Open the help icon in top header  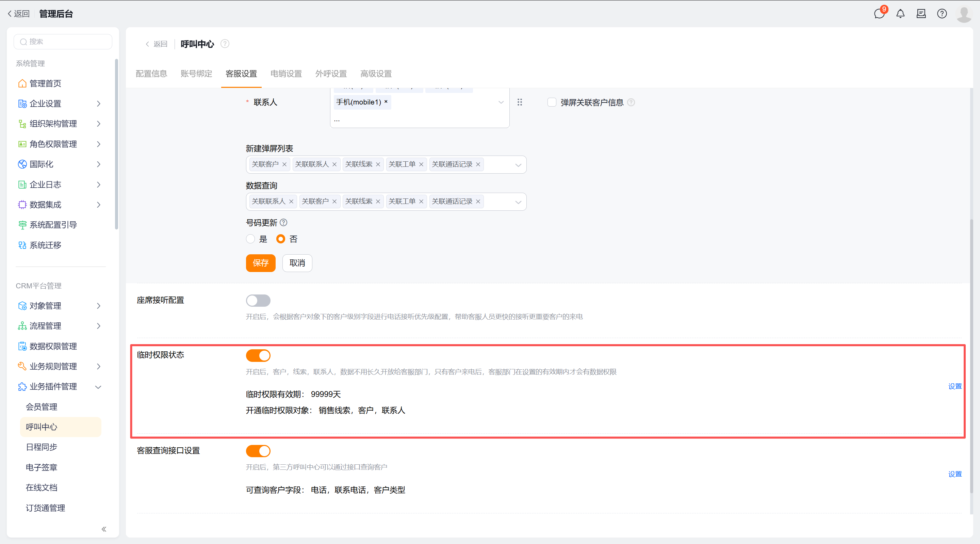(942, 14)
